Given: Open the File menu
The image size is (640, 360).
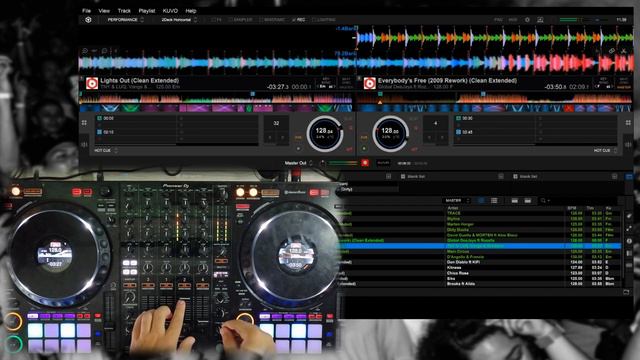Looking at the screenshot, I should [x=86, y=11].
